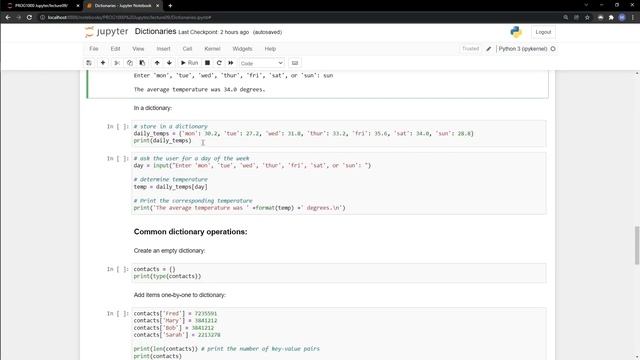This screenshot has width=640, height=360.
Task: Click the Common dictionary operations heading
Action: tap(191, 232)
